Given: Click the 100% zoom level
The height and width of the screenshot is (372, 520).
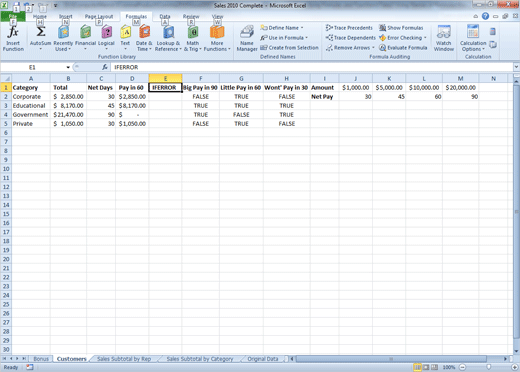Looking at the screenshot, I should click(449, 367).
